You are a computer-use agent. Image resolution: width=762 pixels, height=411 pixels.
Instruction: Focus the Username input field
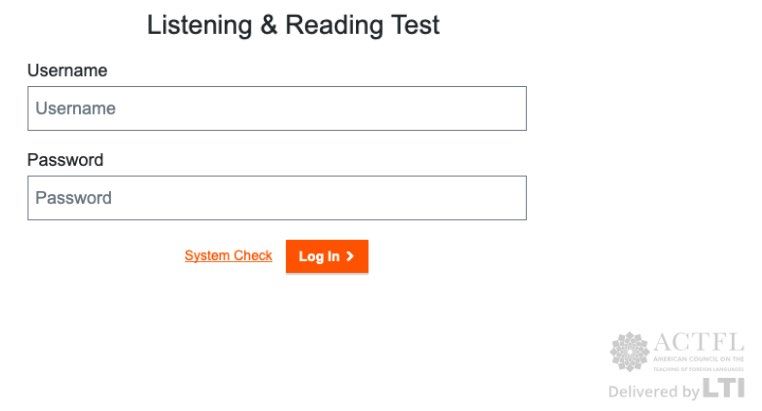tap(277, 108)
